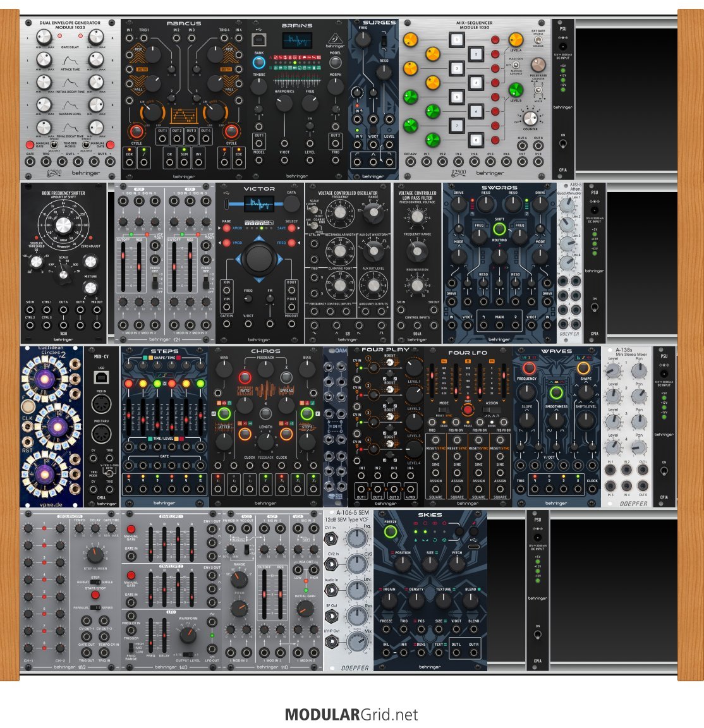
Task: Trigger left MANUAL GATE on Module 1033
Action: click(30, 145)
